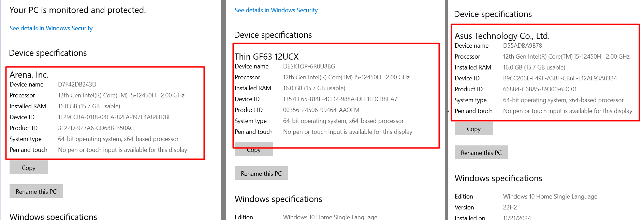The width and height of the screenshot is (644, 220).
Task: Select product ID 3E22D-927A6-CD68B-B50AC
Action: point(96,128)
